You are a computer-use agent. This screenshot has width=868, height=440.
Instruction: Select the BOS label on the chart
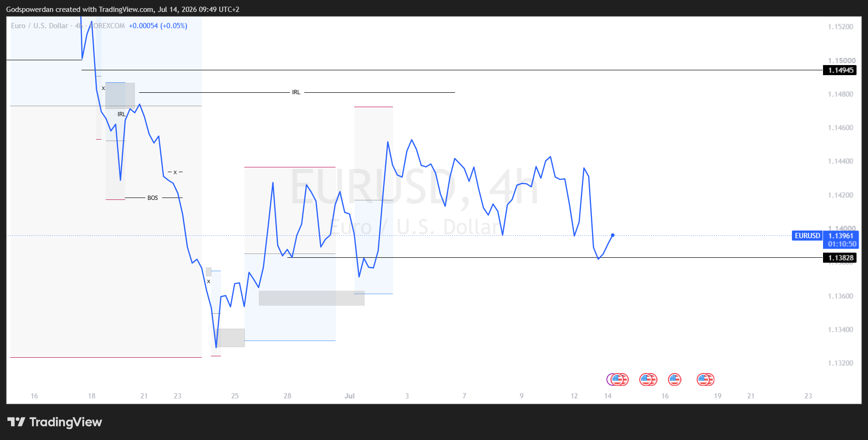(x=153, y=198)
